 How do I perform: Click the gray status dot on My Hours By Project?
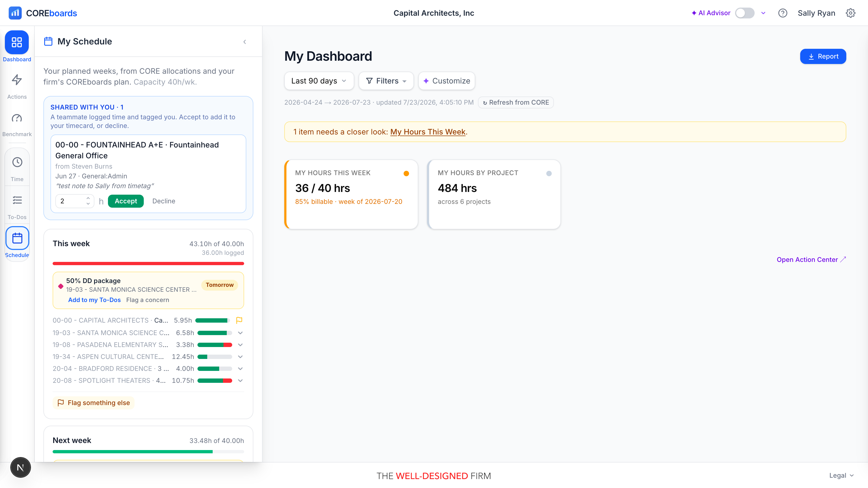pos(549,174)
